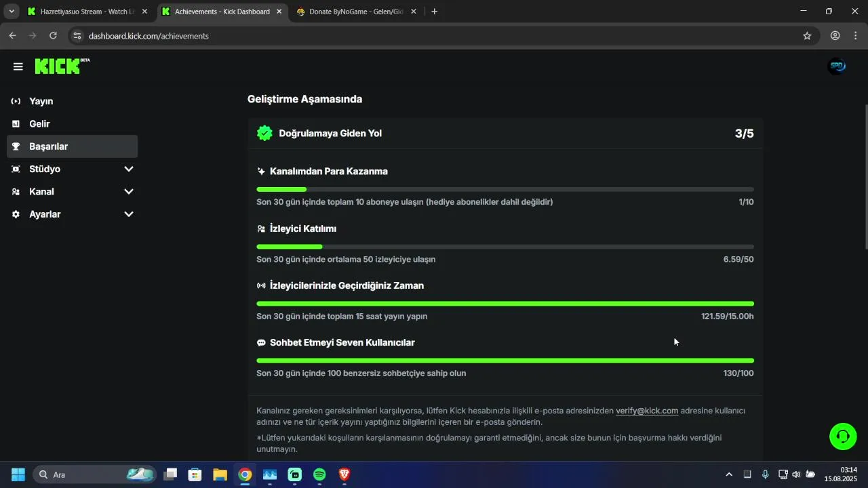Open Spotify from the taskbar
Screen dimensions: 868x488
click(319, 474)
